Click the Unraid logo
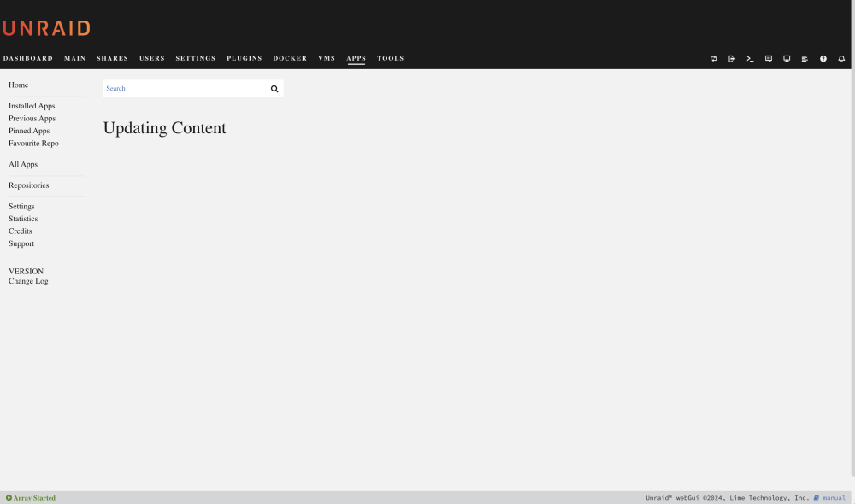This screenshot has height=504, width=855. [46, 28]
